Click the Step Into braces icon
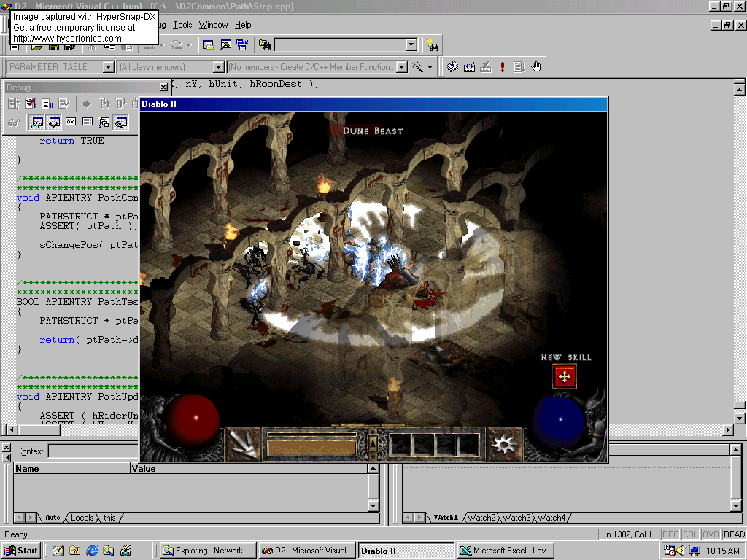Screen dimensions: 747x560 point(104,104)
